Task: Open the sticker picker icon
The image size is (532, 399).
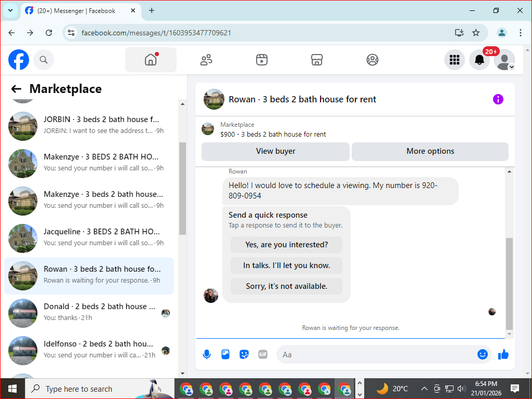Action: click(244, 354)
